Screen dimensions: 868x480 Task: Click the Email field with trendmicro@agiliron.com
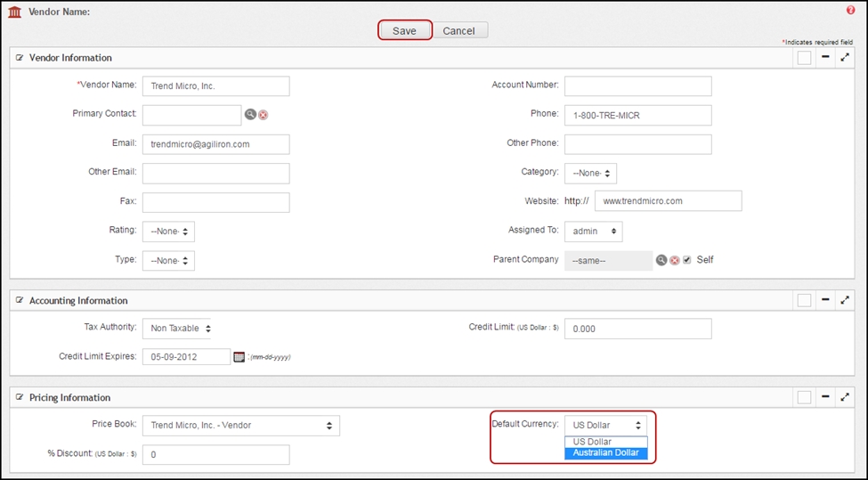pyautogui.click(x=216, y=144)
